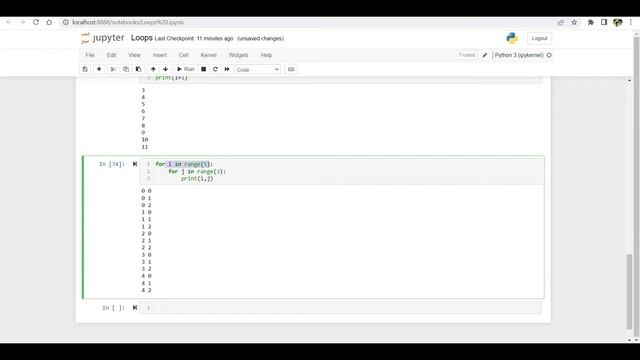The height and width of the screenshot is (360, 640).
Task: Click the Logout button
Action: 539,38
